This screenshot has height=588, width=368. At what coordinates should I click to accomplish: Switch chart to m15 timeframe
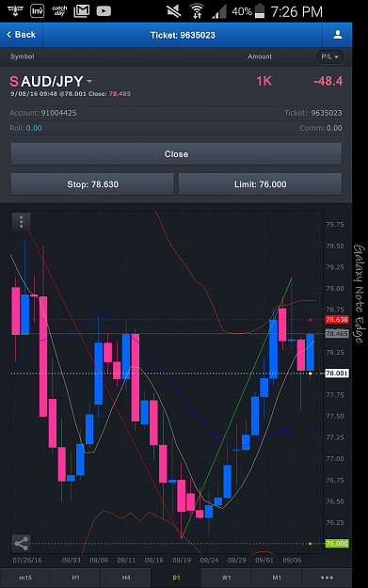[25, 578]
